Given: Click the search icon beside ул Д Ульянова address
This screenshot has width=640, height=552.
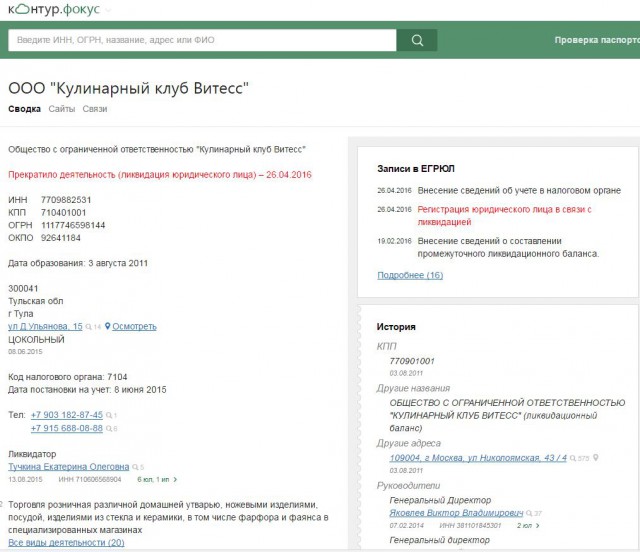Looking at the screenshot, I should coord(88,327).
